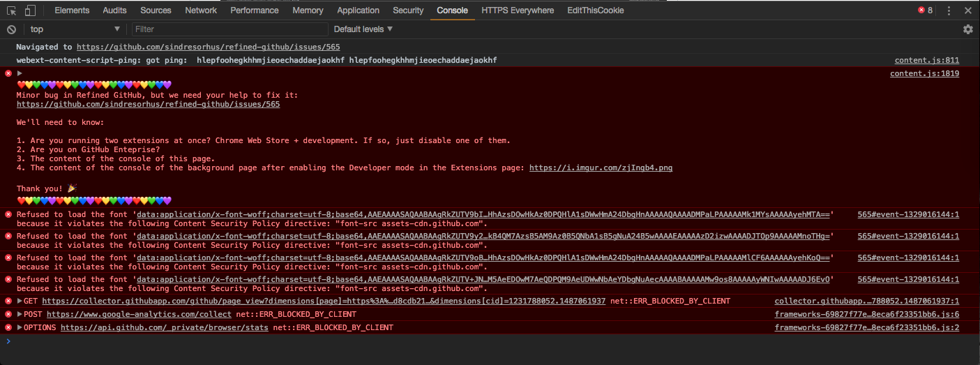Open the google-analytics.com/collect URL
Screen dimensions: 980x365
[x=138, y=315]
